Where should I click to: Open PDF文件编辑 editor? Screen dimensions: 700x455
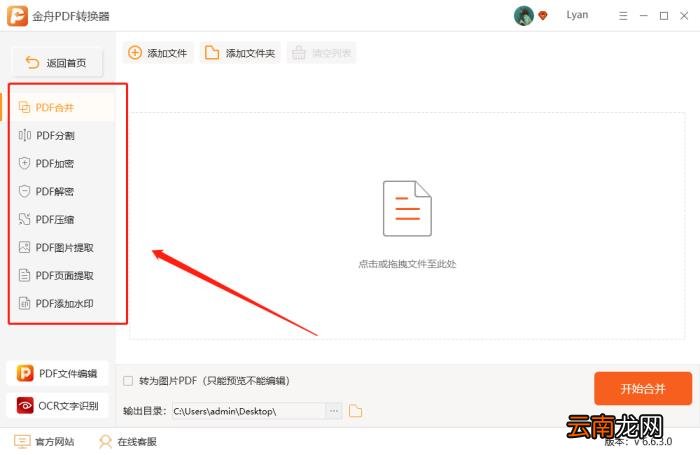point(57,373)
